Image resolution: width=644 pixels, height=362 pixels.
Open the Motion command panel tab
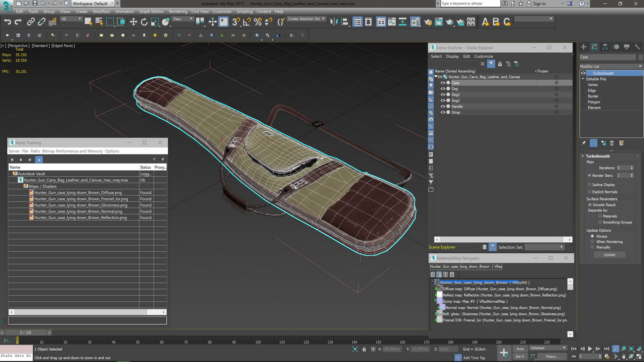click(x=616, y=47)
